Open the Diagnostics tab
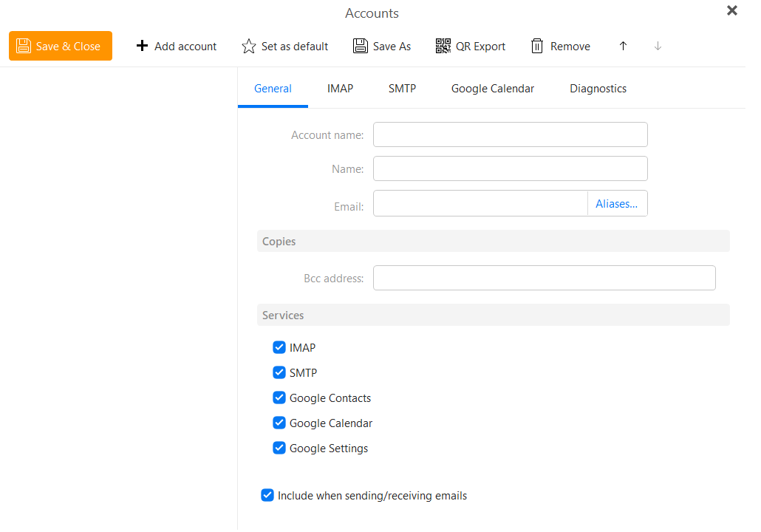Image resolution: width=761 pixels, height=532 pixels. (598, 89)
